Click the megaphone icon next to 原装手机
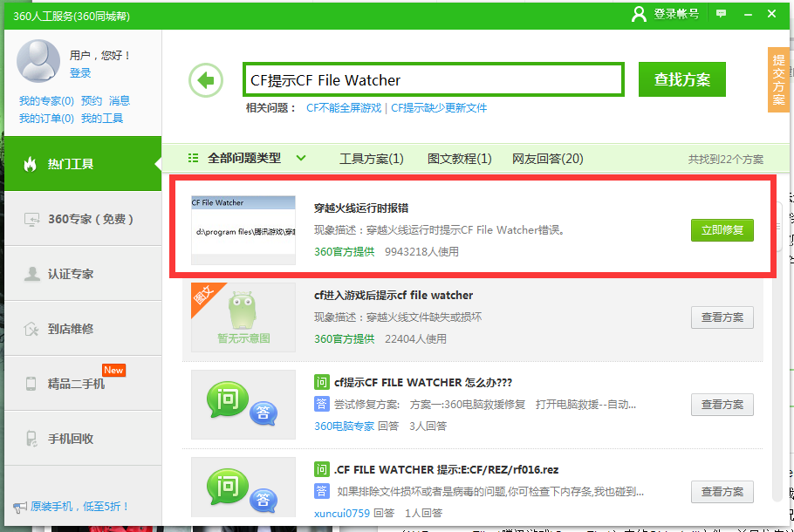 (20, 507)
